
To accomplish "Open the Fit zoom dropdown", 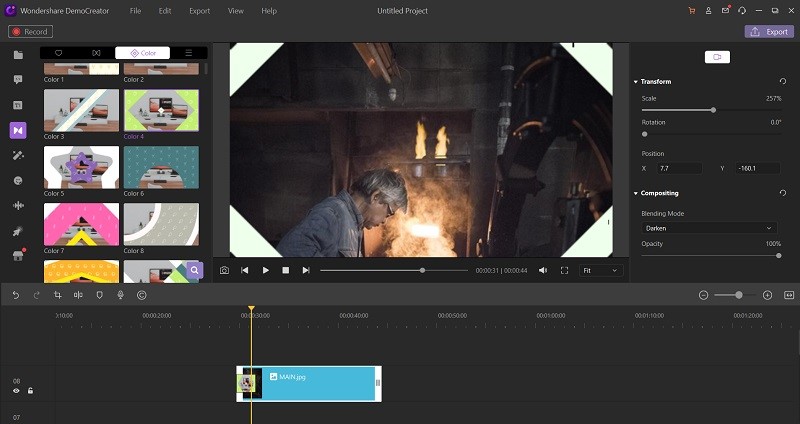I will click(601, 270).
